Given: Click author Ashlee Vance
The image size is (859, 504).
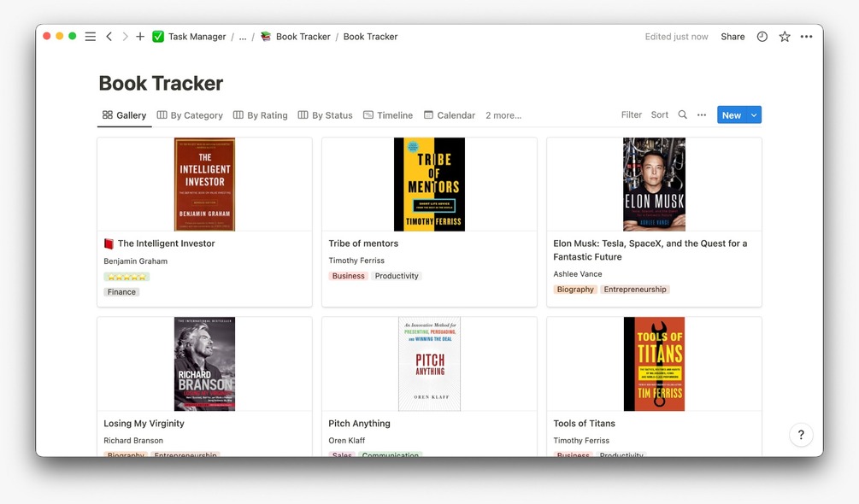Looking at the screenshot, I should (578, 274).
